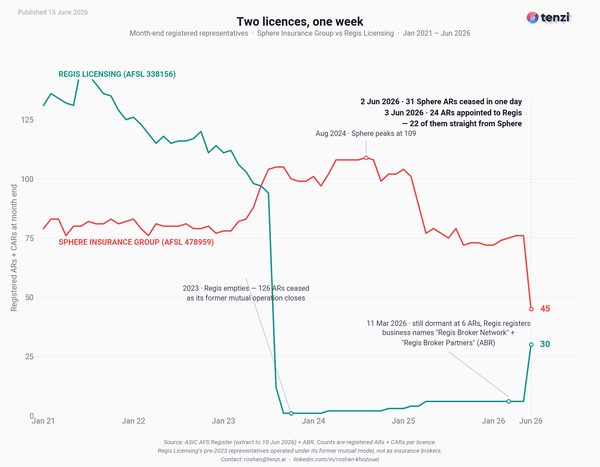Screen dimensions: 600x467
Task: Click the Regis empties marker near Jan 24
Action: pyautogui.click(x=291, y=413)
